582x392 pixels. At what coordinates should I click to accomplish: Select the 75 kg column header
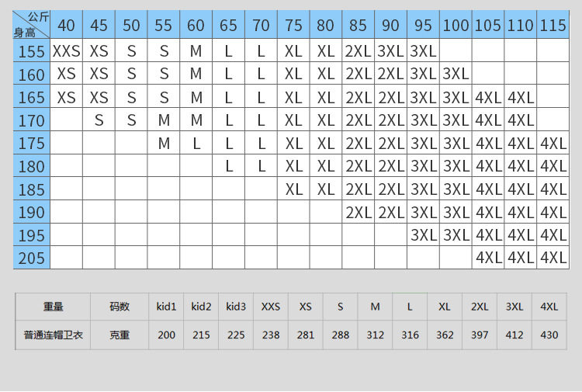point(293,25)
